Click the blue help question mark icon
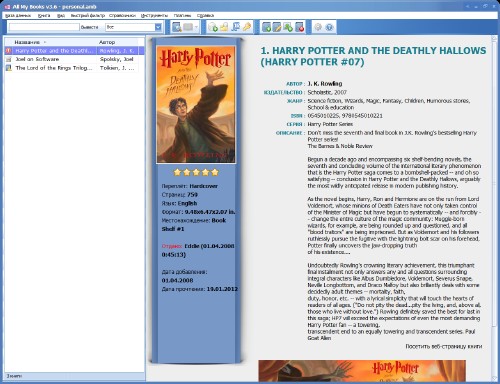500x384 pixels. coord(329,27)
